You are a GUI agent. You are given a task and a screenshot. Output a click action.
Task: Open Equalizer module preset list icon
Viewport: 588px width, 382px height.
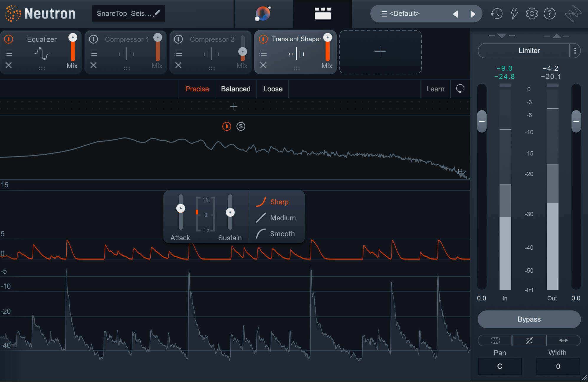click(x=8, y=53)
